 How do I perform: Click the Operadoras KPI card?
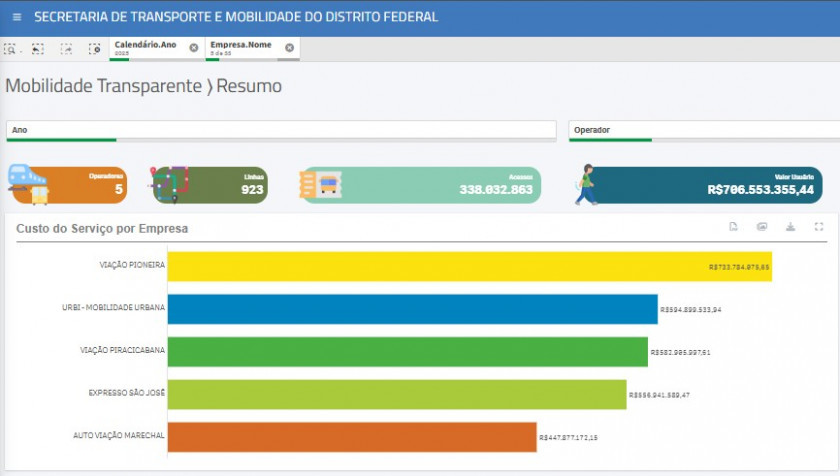[68, 185]
